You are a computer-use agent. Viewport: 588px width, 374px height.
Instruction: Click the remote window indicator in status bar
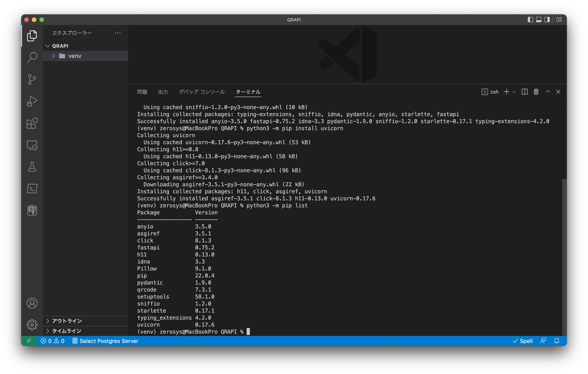[29, 341]
